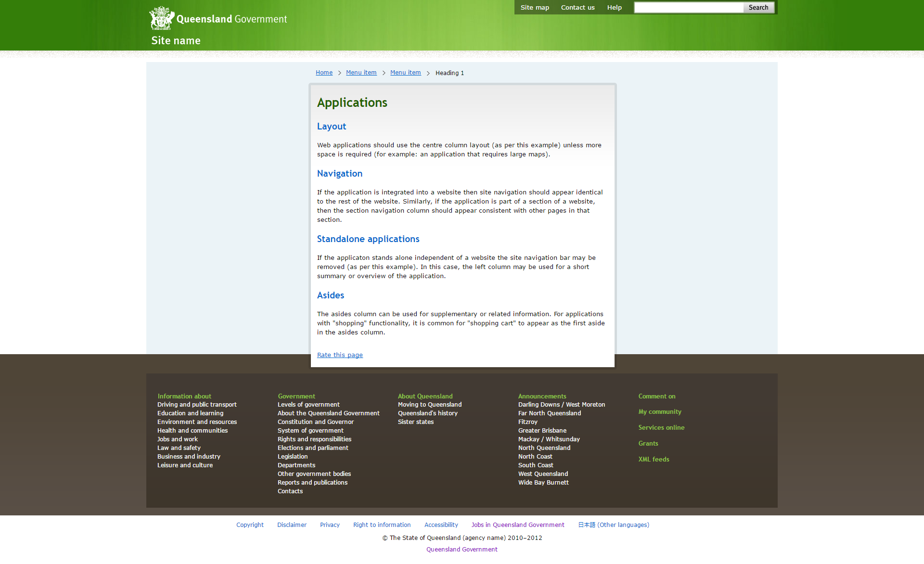
Task: Open Levels of government footer link
Action: click(x=308, y=405)
